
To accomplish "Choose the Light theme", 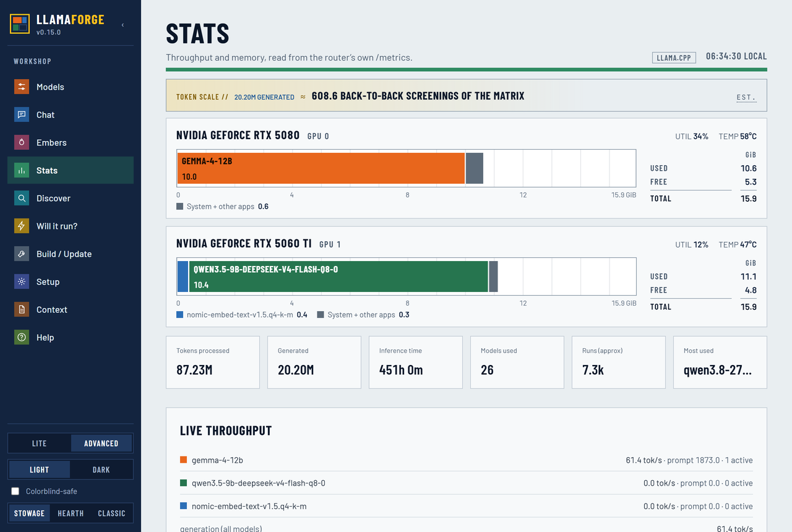I will click(40, 470).
